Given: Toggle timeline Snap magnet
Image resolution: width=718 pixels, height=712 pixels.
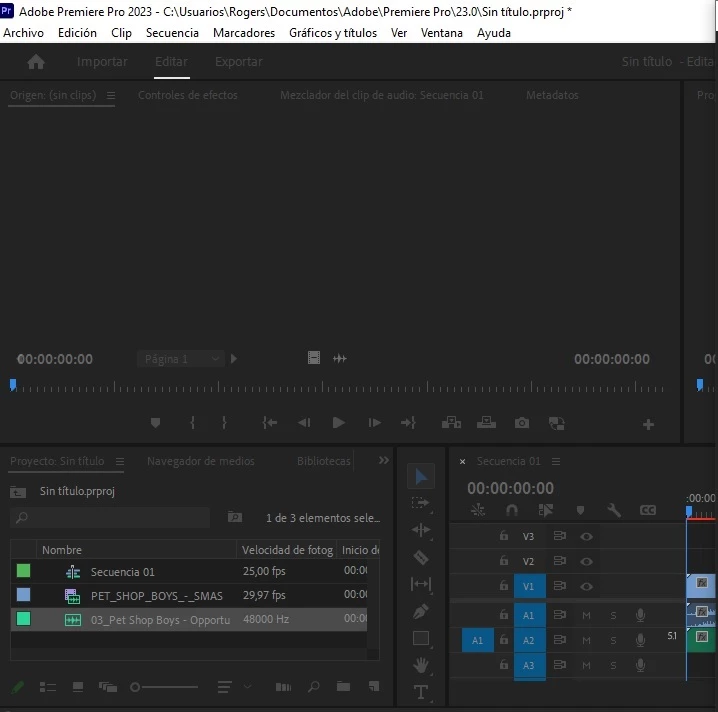Looking at the screenshot, I should pos(511,510).
